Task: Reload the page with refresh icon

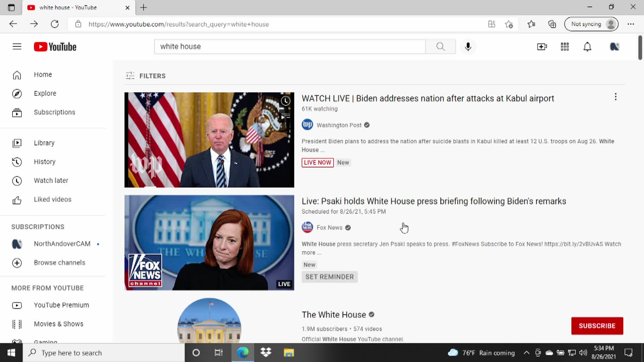Action: click(x=55, y=24)
